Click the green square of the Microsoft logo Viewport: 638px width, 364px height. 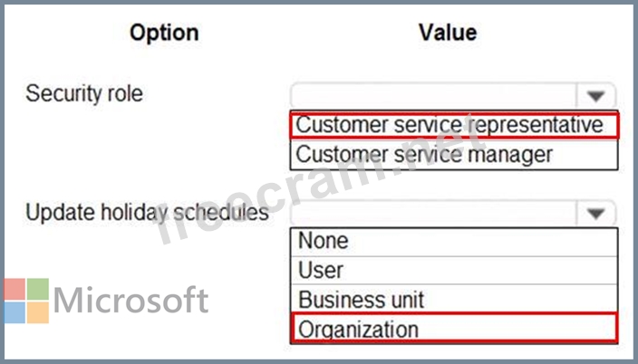(37, 290)
